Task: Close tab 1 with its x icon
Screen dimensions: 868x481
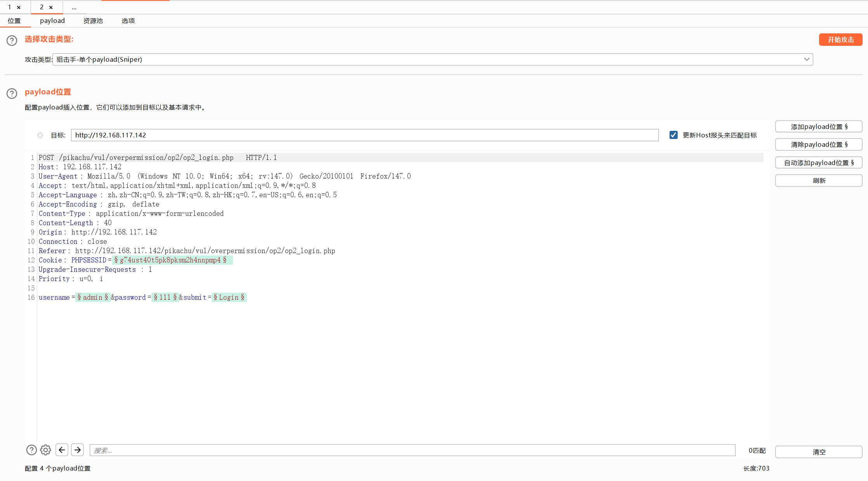Action: point(19,7)
